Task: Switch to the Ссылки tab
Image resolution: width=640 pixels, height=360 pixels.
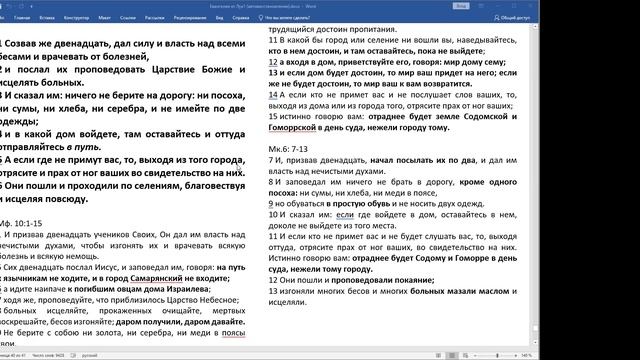Action: (x=128, y=18)
